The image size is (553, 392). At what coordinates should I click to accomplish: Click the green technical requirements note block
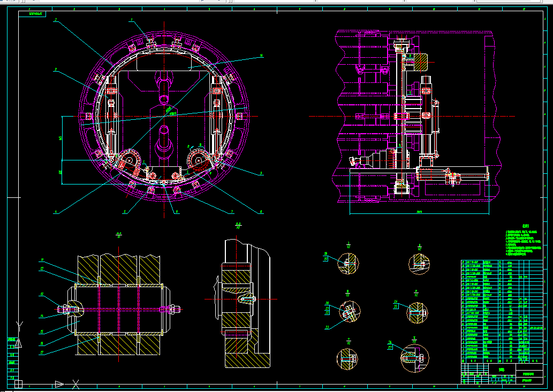coord(524,240)
